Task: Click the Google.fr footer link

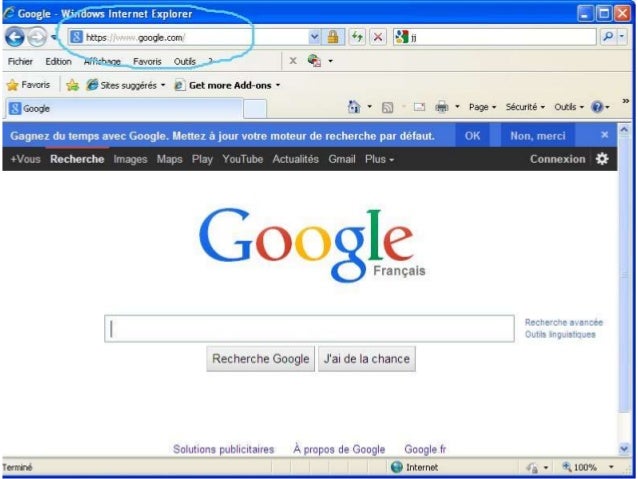Action: coord(425,449)
